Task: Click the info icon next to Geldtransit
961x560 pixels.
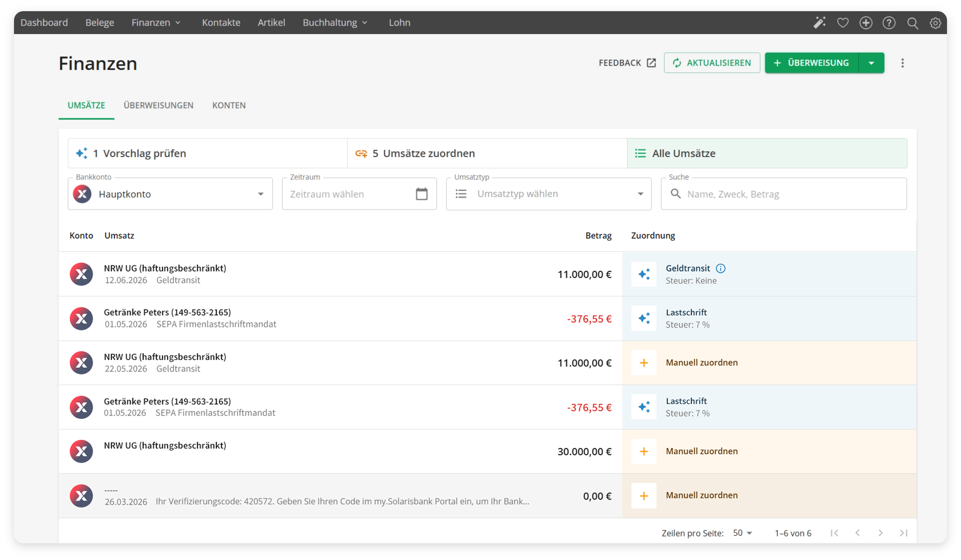Action: 721,268
